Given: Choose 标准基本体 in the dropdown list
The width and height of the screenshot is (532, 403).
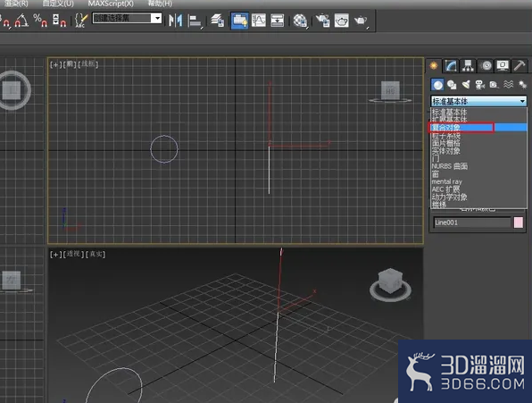Looking at the screenshot, I should click(478, 112).
